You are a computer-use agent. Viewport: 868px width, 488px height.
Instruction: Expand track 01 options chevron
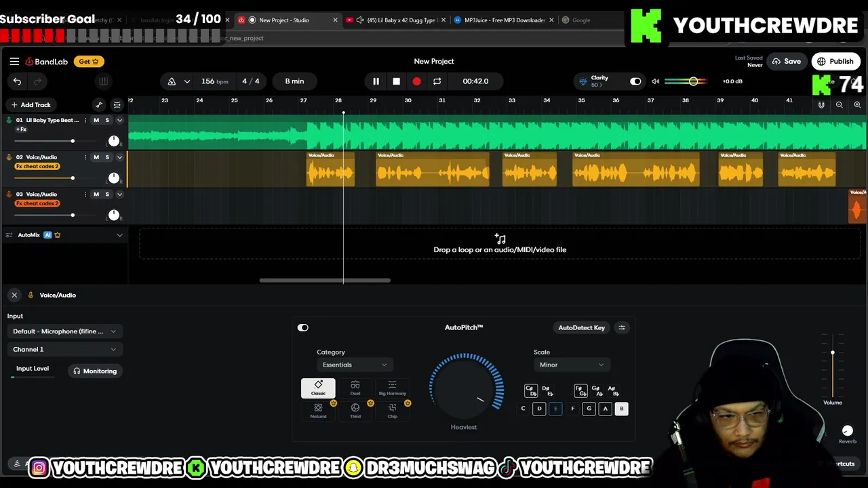tap(119, 120)
